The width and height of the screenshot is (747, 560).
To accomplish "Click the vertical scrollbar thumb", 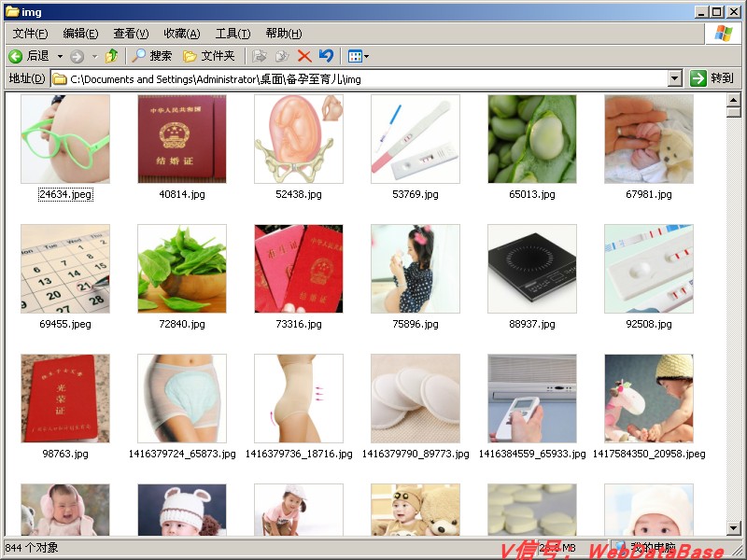I will tap(734, 112).
